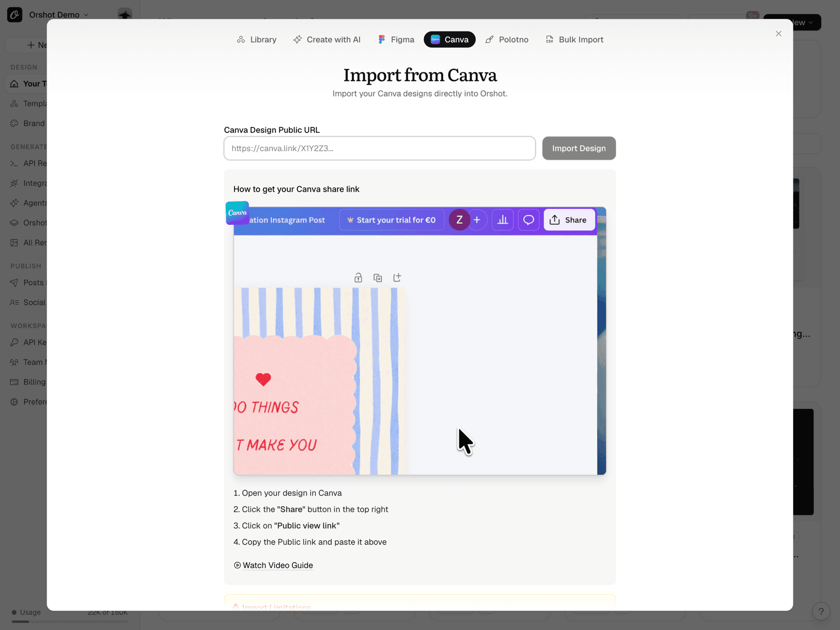840x630 pixels.
Task: Click the add page icon above the design
Action: coord(397,278)
